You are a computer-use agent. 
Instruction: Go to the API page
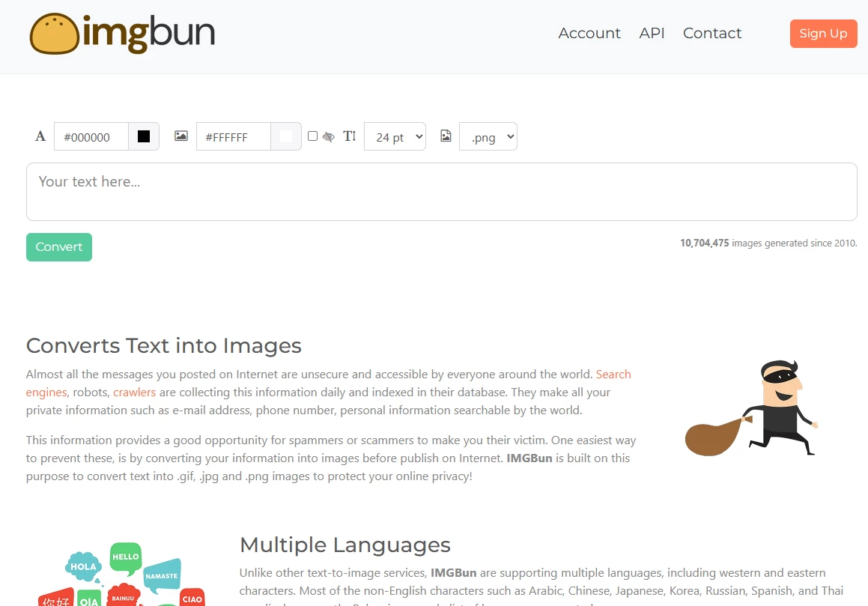652,34
